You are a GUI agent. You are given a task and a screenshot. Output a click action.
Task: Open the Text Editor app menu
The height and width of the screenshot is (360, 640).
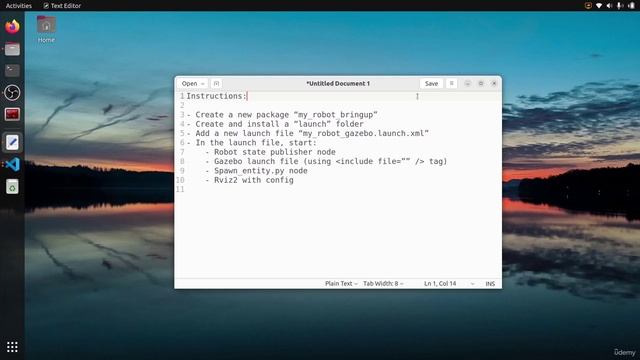click(x=62, y=6)
